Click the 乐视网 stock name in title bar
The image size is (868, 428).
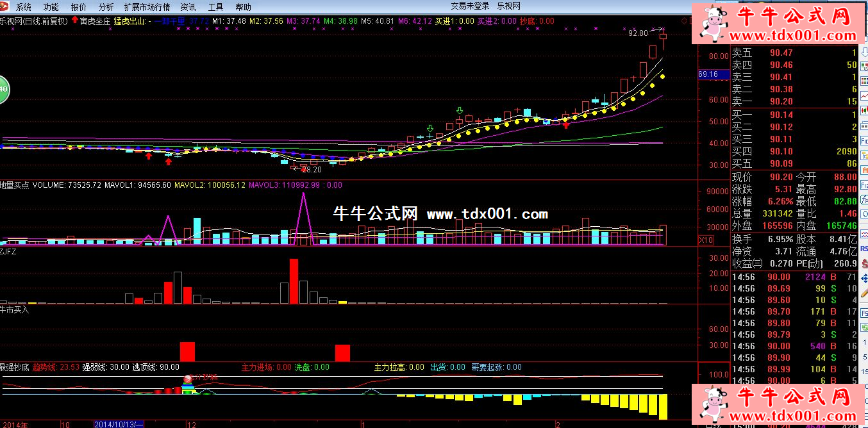coord(508,6)
